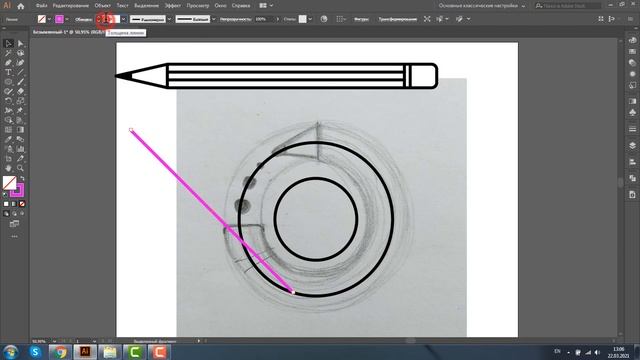Select the Rotate tool
The height and width of the screenshot is (360, 640).
[8, 101]
